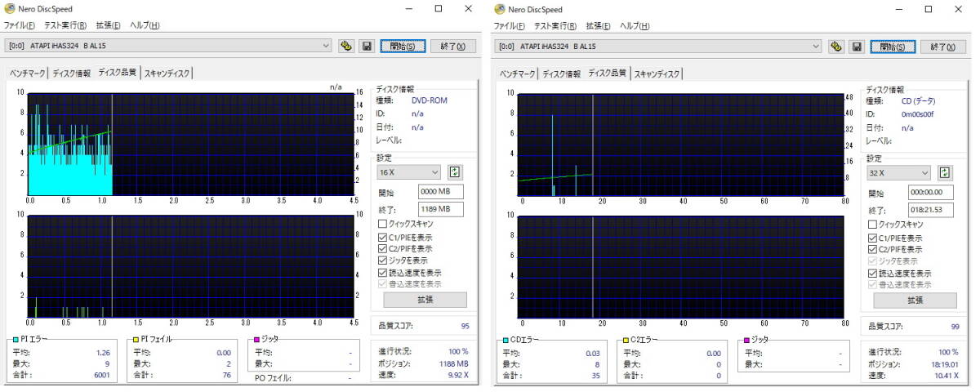Image resolution: width=980 pixels, height=392 pixels.
Task: Toggle 読込速度を表示 checkbox in CD window
Action: pyautogui.click(x=872, y=273)
